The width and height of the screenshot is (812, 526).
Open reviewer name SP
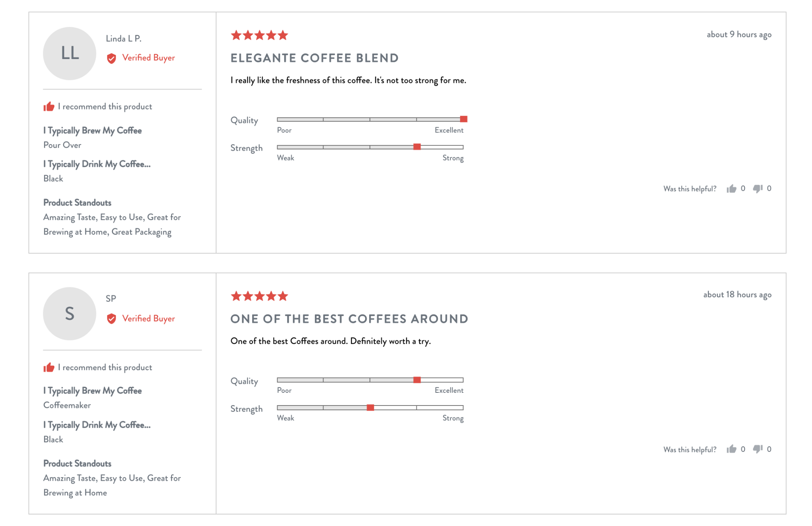[x=111, y=298]
